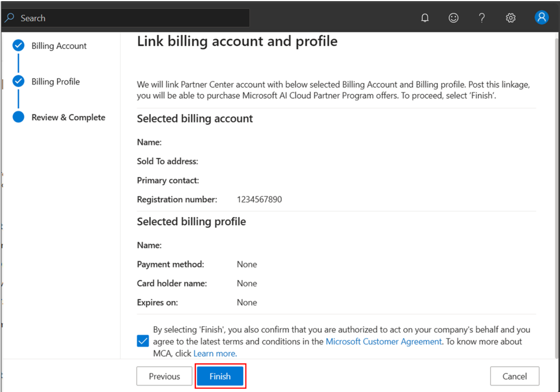This screenshot has height=392, width=560.
Task: Go to the Billing Account step
Action: (59, 46)
